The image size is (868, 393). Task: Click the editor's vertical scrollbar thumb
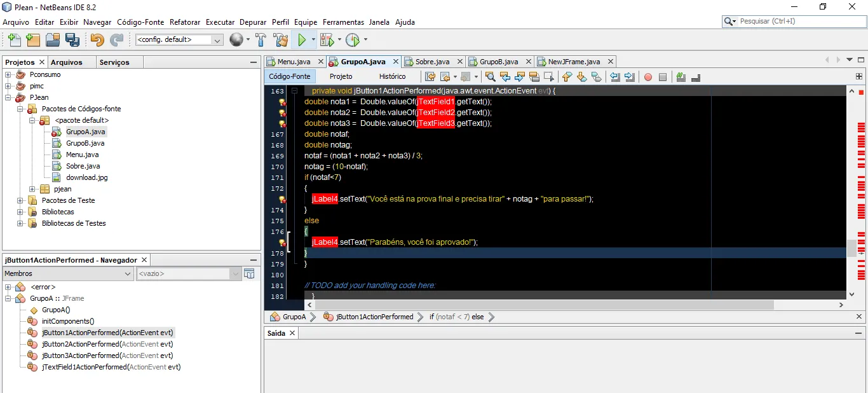851,247
